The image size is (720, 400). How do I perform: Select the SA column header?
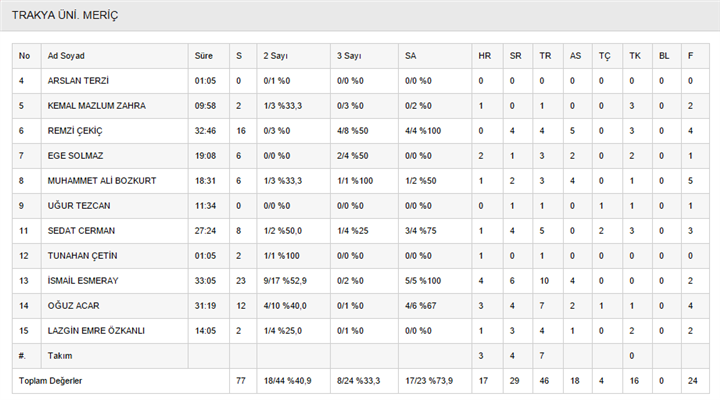pos(411,56)
